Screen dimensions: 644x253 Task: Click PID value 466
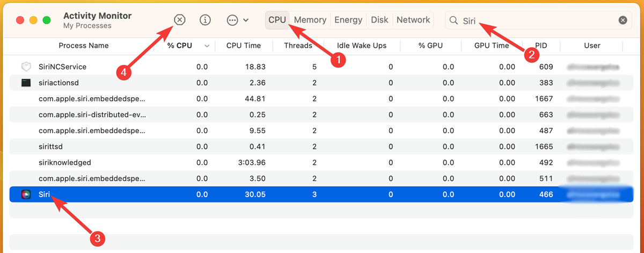pos(546,194)
